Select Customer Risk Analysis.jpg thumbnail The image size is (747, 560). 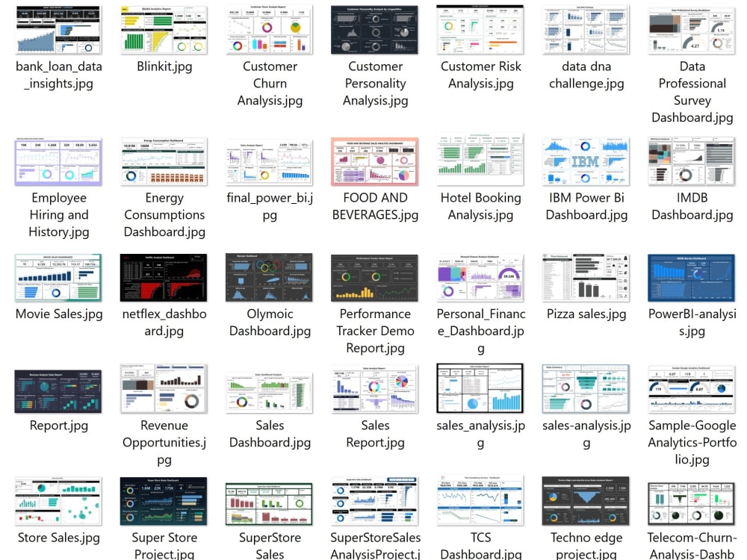point(480,30)
